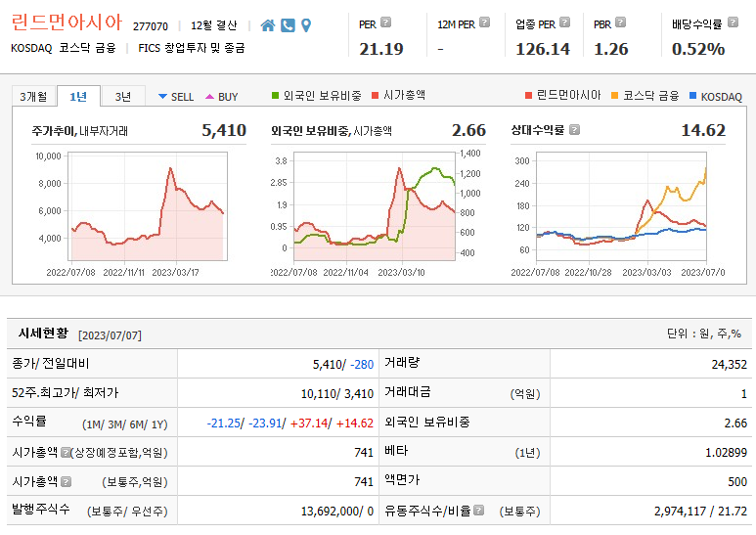The height and width of the screenshot is (535, 756).
Task: Click date label [2023/07/07]
Action: (x=110, y=334)
